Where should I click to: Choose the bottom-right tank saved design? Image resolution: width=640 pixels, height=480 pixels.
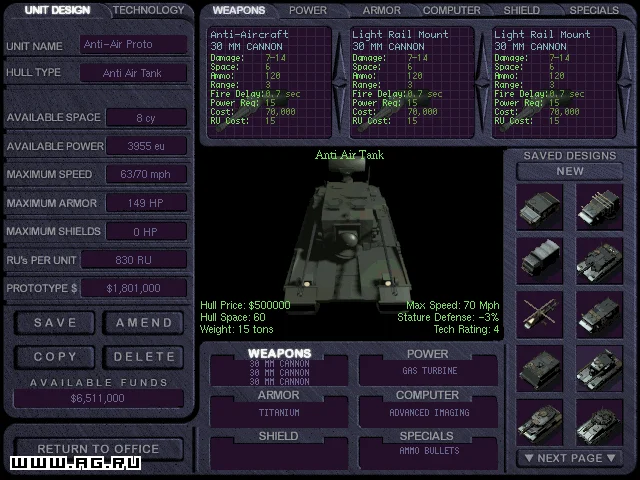click(x=600, y=423)
